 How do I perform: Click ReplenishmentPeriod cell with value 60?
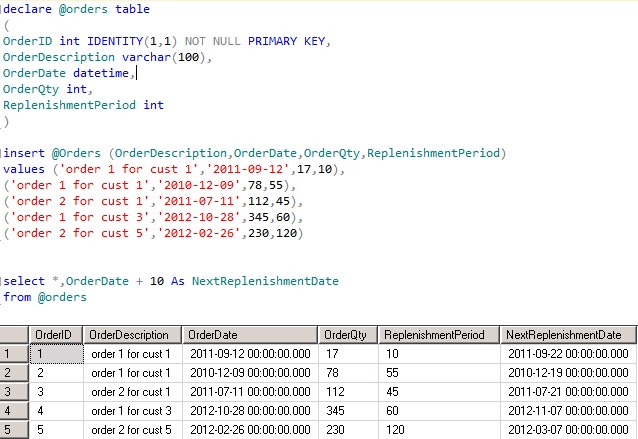[x=439, y=411]
